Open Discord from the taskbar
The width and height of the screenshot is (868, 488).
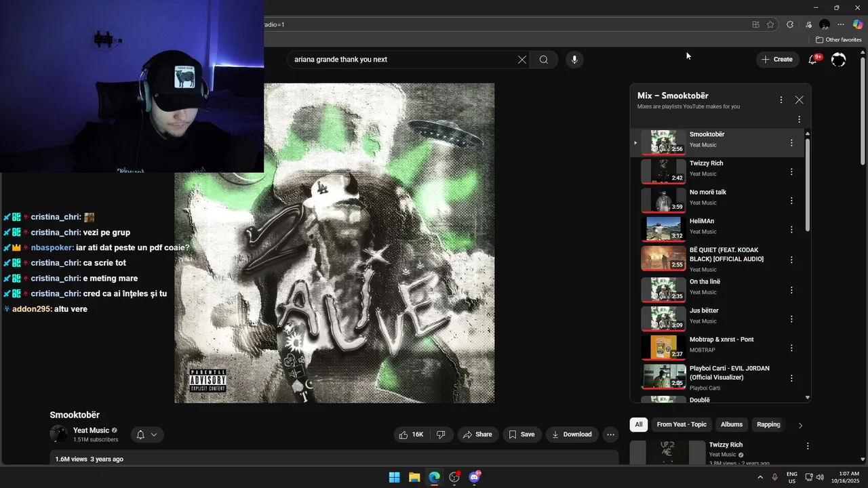(475, 477)
